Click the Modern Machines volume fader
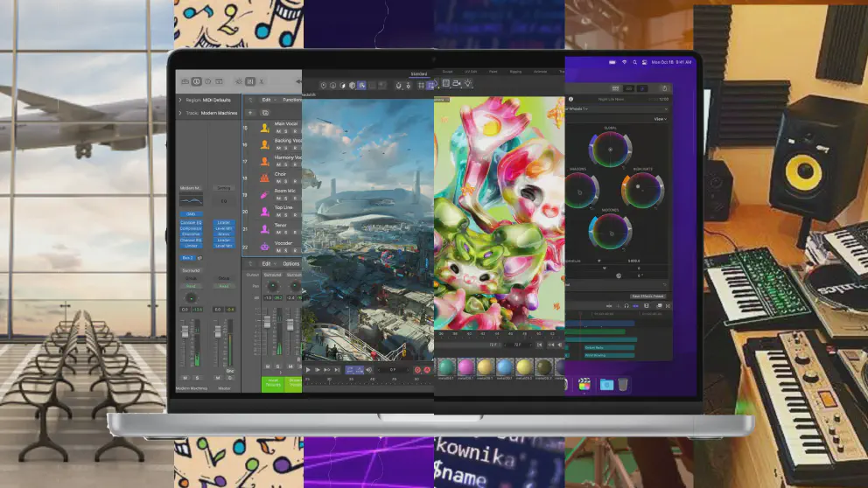This screenshot has height=488, width=868. [x=185, y=331]
